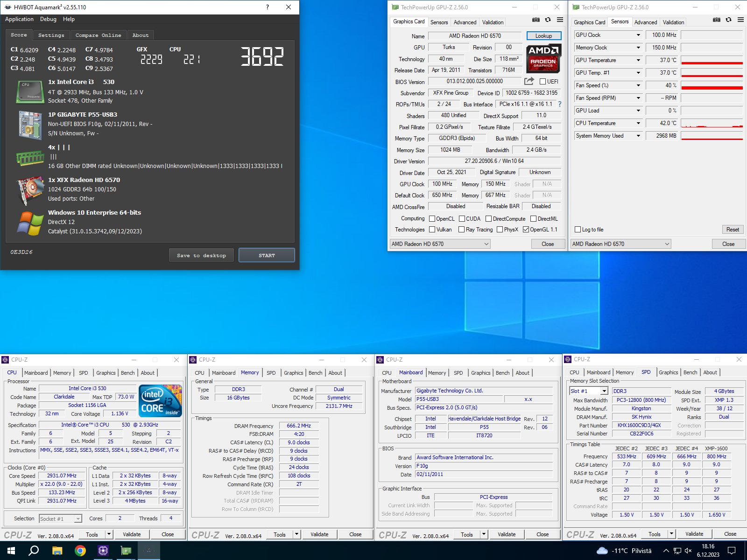Open the Application menu in HWBOT Aquamark
Screen dimensions: 747x560
click(19, 19)
